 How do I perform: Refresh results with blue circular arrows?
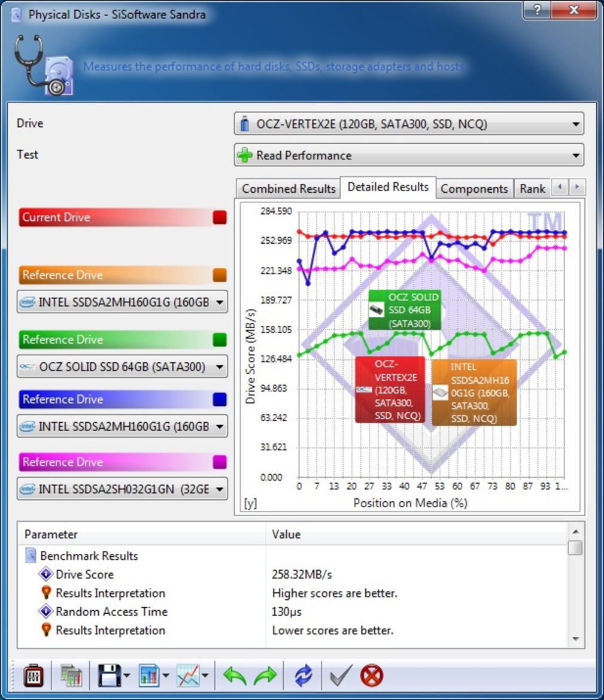(303, 675)
